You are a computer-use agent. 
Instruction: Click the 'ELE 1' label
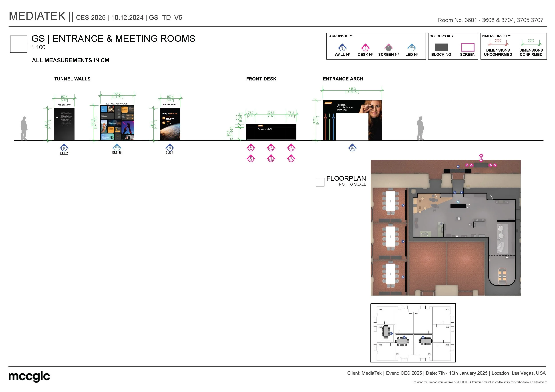(169, 153)
